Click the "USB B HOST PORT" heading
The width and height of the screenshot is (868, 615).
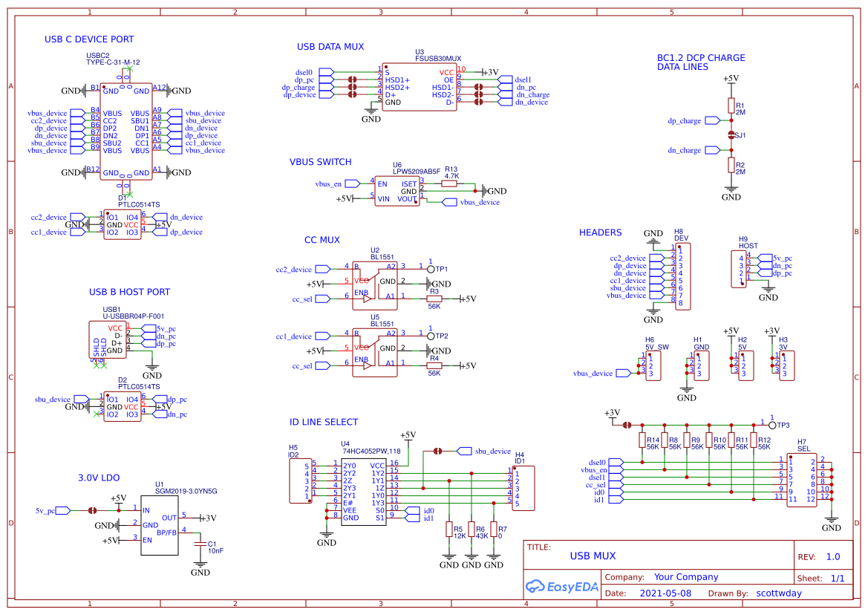click(x=129, y=292)
